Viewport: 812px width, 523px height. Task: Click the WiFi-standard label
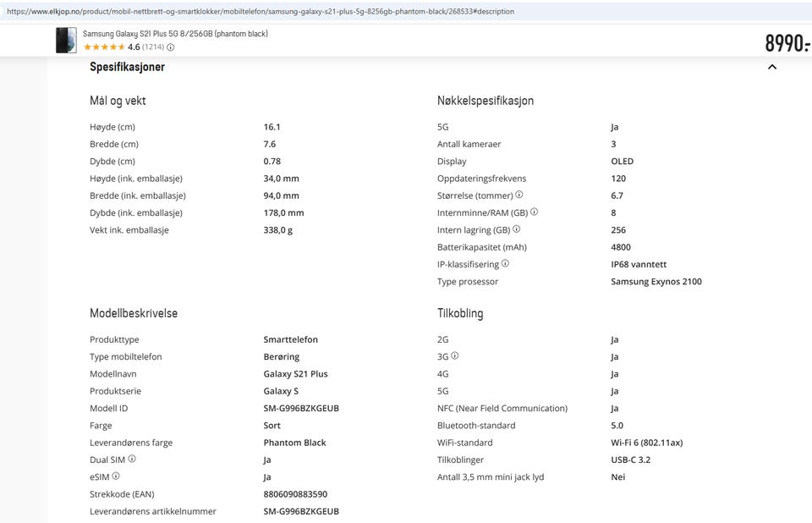click(x=464, y=443)
